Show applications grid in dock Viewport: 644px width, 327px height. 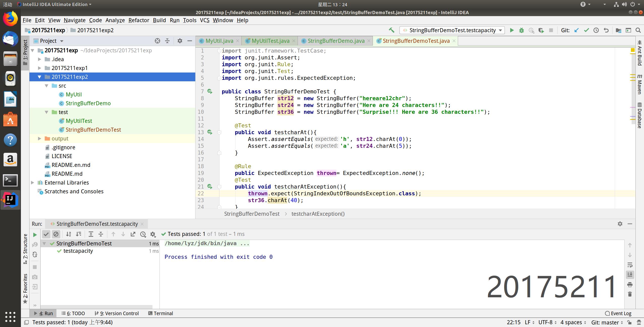pos(10,317)
